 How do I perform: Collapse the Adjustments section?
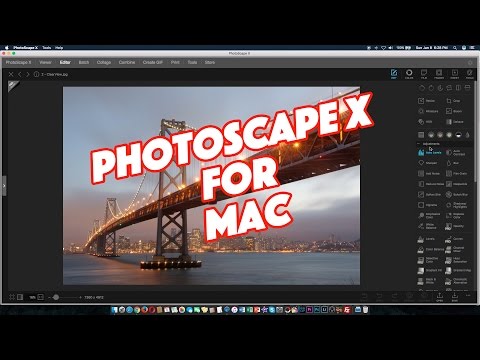[x=419, y=144]
